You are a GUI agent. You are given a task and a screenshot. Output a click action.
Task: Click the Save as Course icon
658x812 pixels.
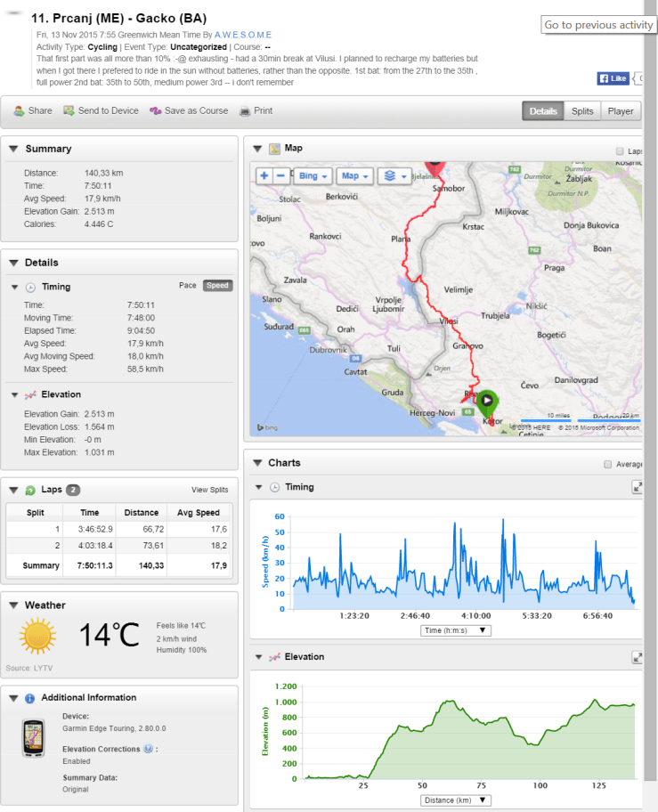click(156, 111)
